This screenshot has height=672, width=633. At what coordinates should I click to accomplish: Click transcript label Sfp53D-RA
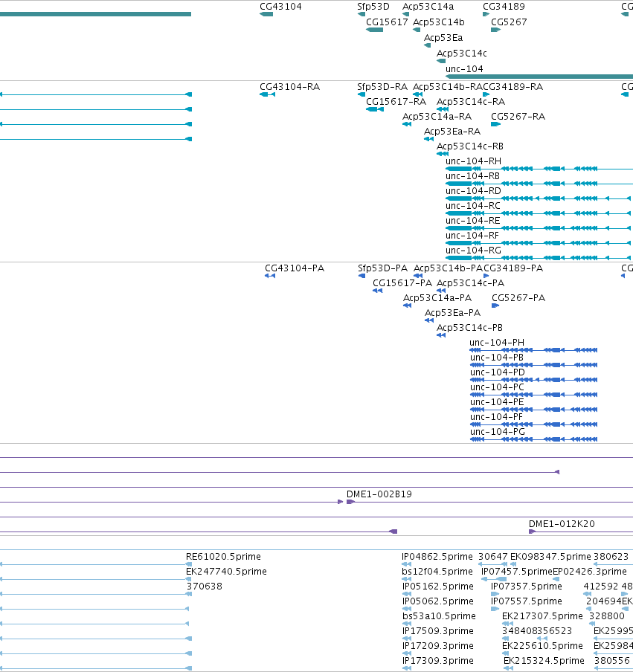coord(382,86)
